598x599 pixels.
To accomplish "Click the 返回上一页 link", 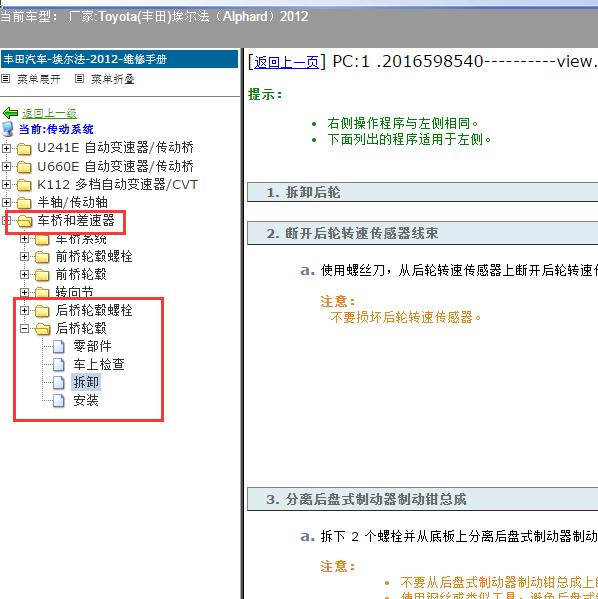I will (286, 62).
